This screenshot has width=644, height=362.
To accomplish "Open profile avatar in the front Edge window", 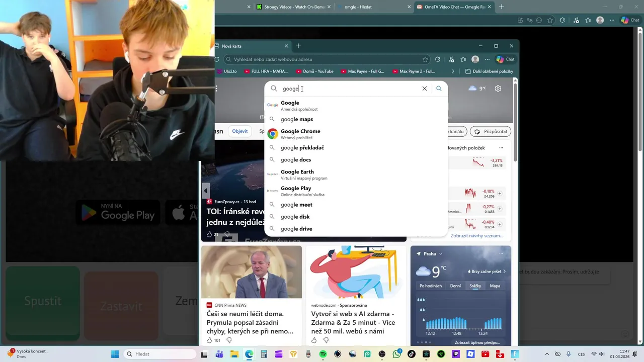I will 475,59.
